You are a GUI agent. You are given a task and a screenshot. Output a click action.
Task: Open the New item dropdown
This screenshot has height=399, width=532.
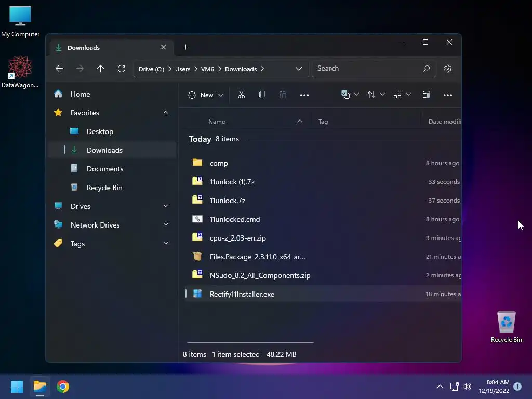click(x=206, y=95)
